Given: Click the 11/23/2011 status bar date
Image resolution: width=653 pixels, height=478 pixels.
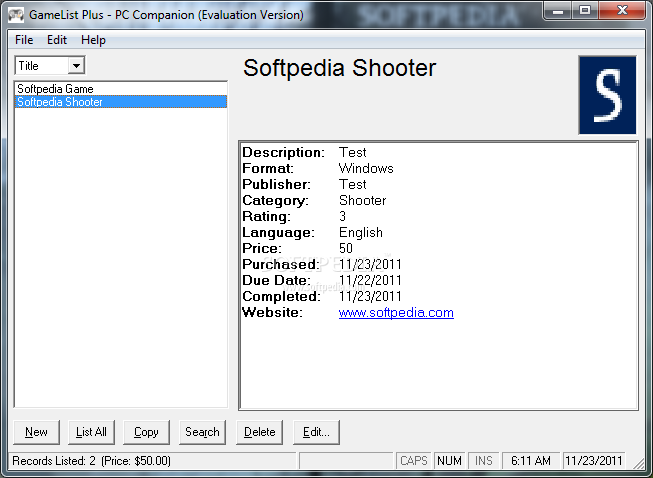Looking at the screenshot, I should click(x=593, y=461).
